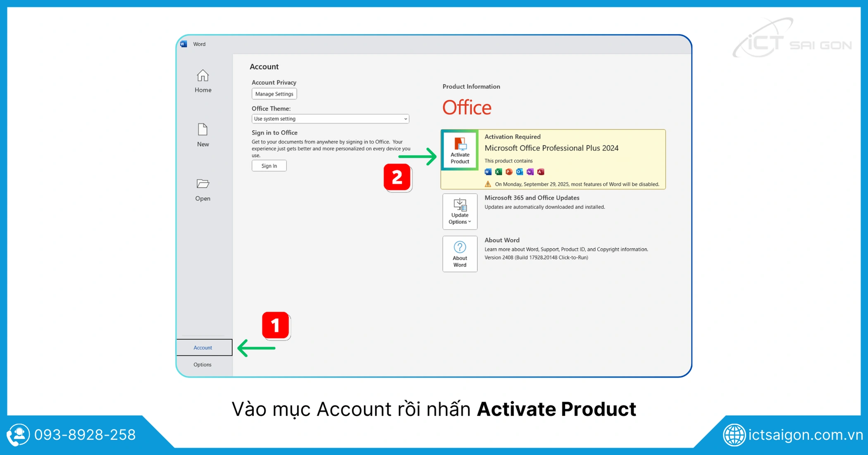This screenshot has height=455, width=868.
Task: Click the phone number 093-8928-258
Action: pos(85,435)
